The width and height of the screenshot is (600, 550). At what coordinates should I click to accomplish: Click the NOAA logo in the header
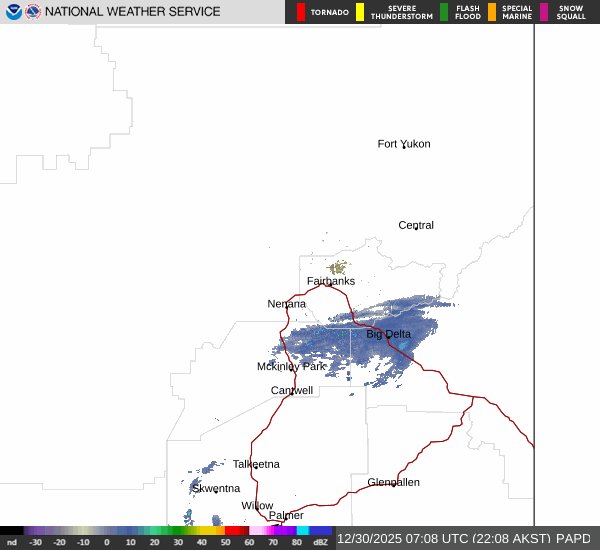tap(13, 12)
